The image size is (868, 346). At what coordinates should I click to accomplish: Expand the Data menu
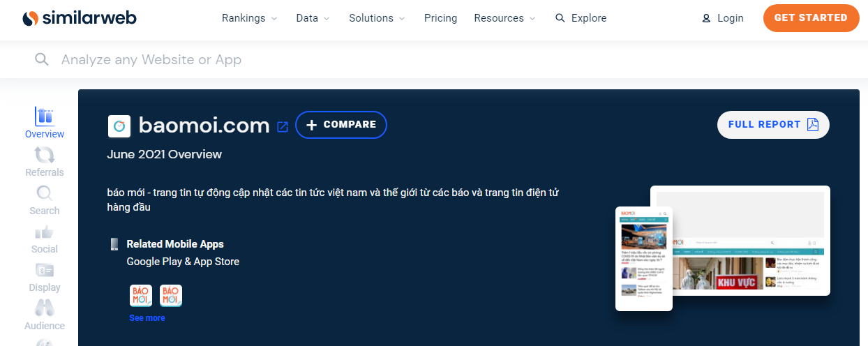pyautogui.click(x=313, y=18)
